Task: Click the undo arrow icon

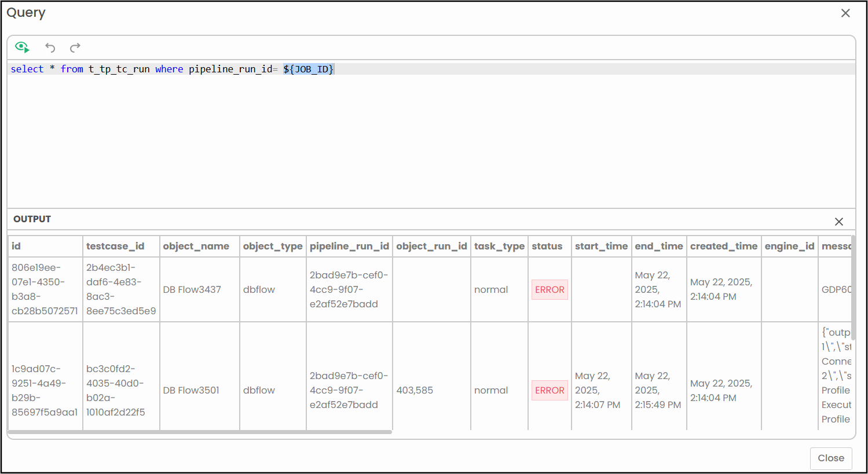Action: click(x=50, y=47)
